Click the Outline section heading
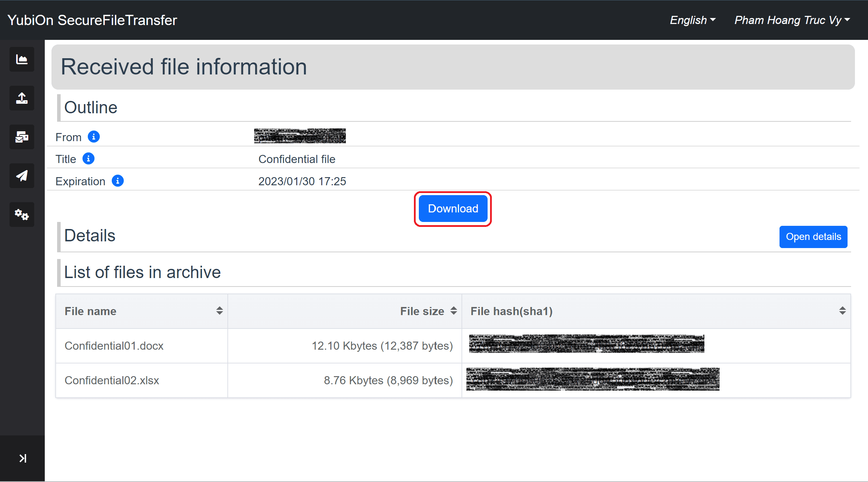The width and height of the screenshot is (868, 482). pyautogui.click(x=91, y=107)
